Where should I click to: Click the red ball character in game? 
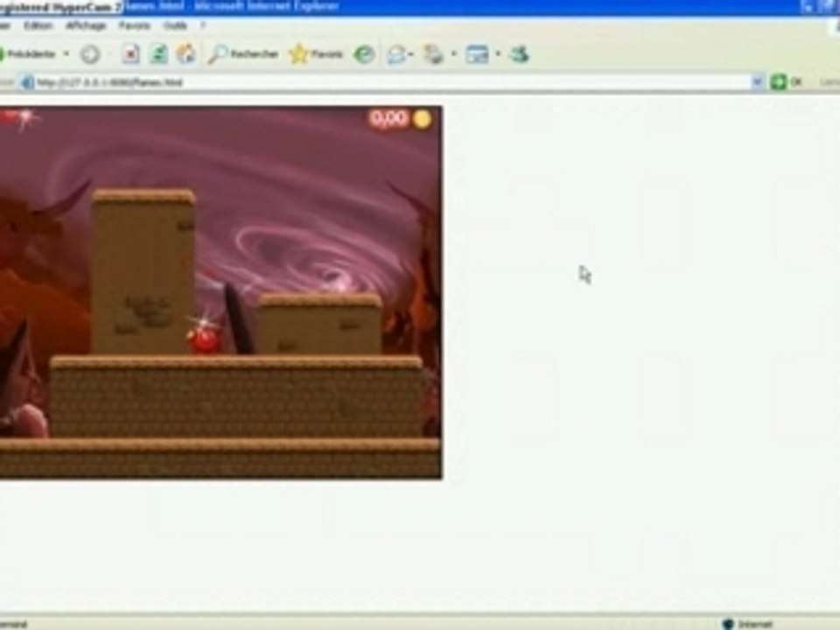(204, 339)
